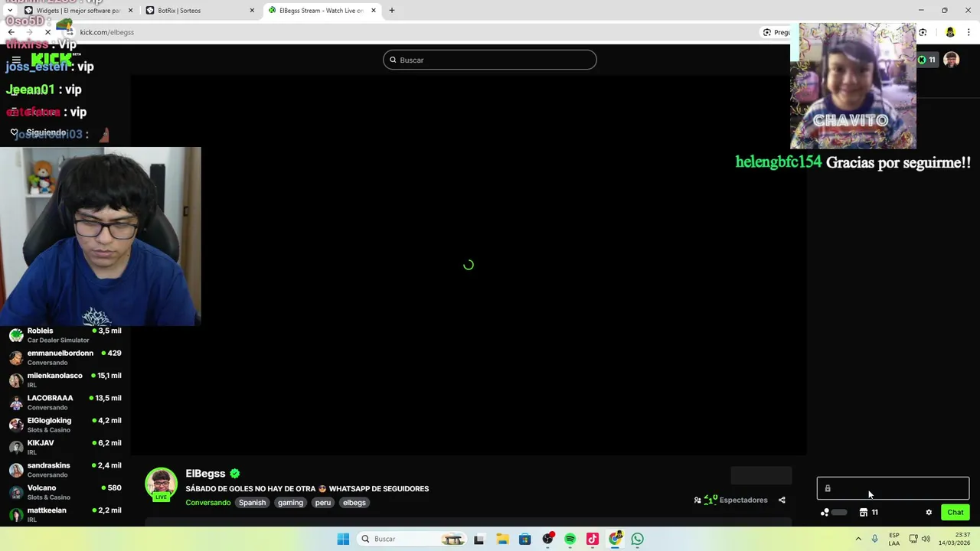Click the locked chat message input
980x551 pixels.
(893, 488)
